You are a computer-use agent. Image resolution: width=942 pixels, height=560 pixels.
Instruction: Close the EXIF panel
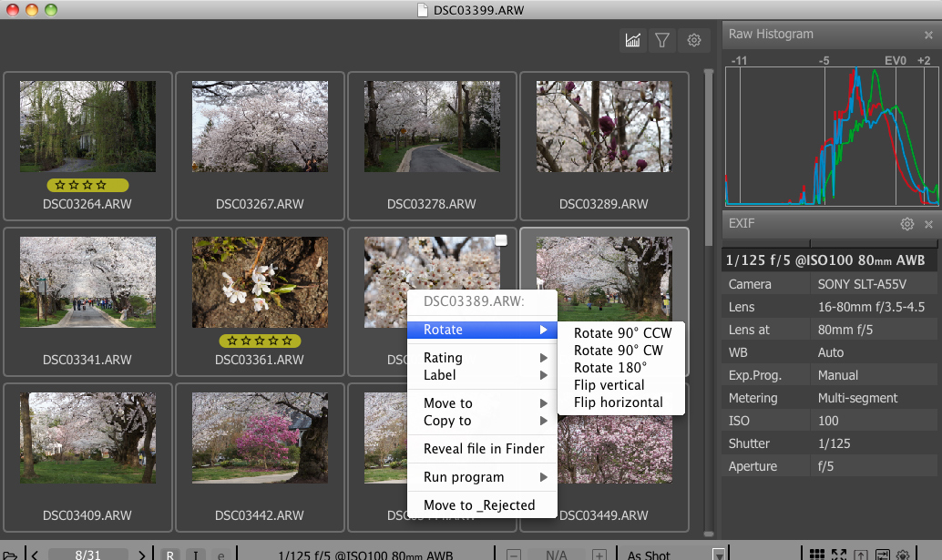[x=928, y=224]
